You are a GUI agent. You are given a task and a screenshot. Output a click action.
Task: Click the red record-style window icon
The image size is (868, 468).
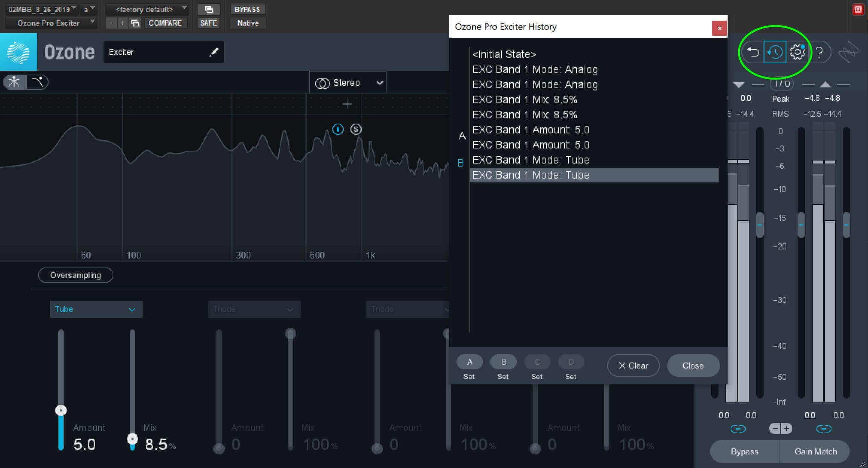point(858,9)
